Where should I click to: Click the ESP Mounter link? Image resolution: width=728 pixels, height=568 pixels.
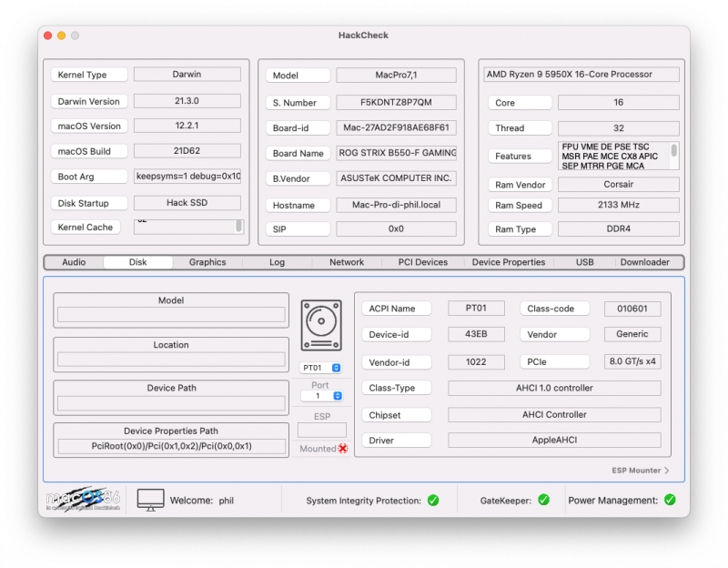tap(636, 471)
